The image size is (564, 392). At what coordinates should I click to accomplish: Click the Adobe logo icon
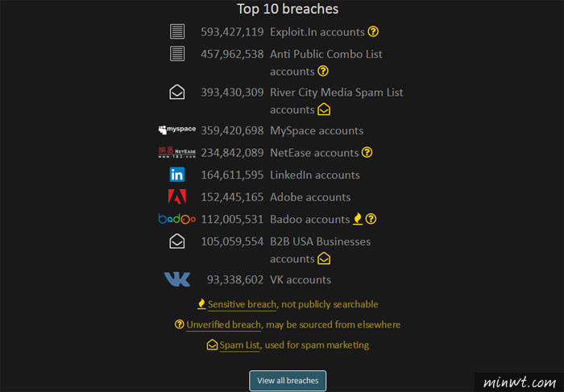pos(177,197)
